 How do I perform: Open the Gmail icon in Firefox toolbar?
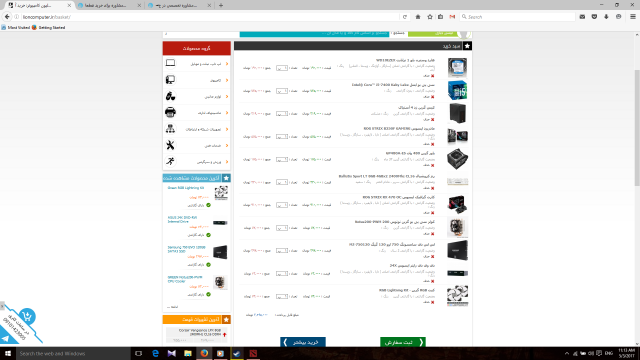pos(452,17)
